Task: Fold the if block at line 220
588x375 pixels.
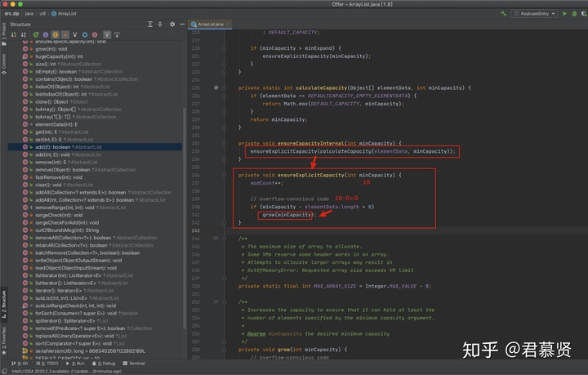Action: click(225, 48)
